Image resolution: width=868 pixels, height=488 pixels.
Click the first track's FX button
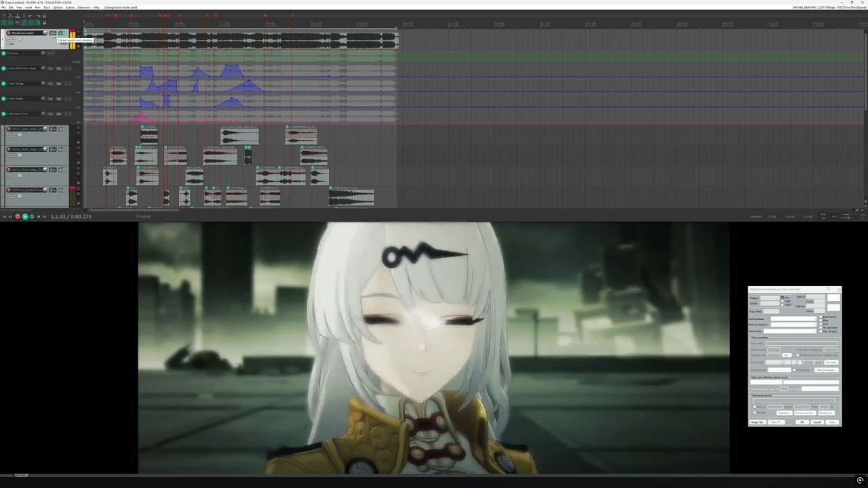60,33
